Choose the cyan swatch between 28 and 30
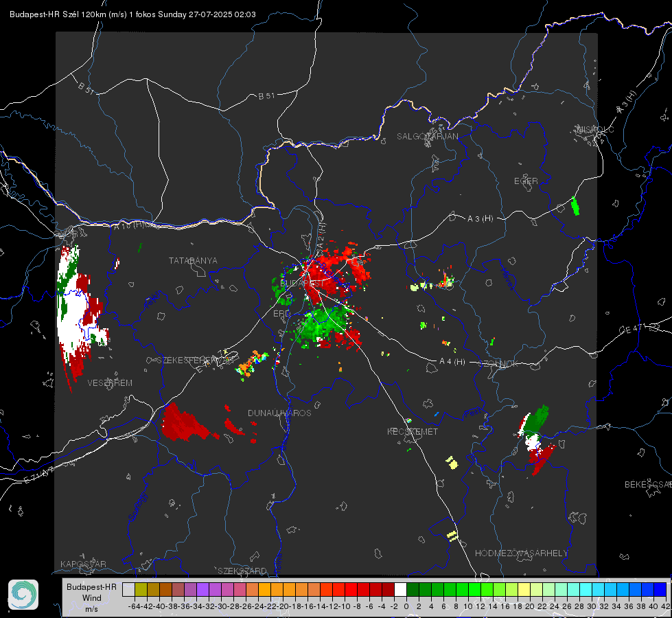 pos(586,589)
